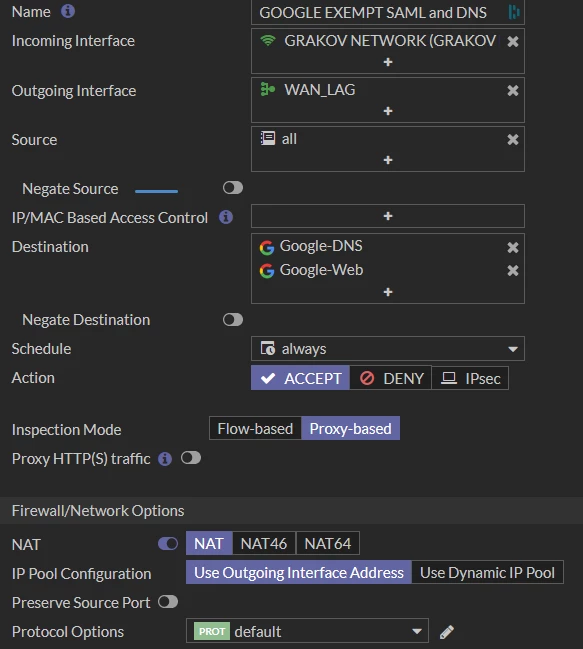Add an IP/MAC Based Access Control entry

[x=388, y=216]
